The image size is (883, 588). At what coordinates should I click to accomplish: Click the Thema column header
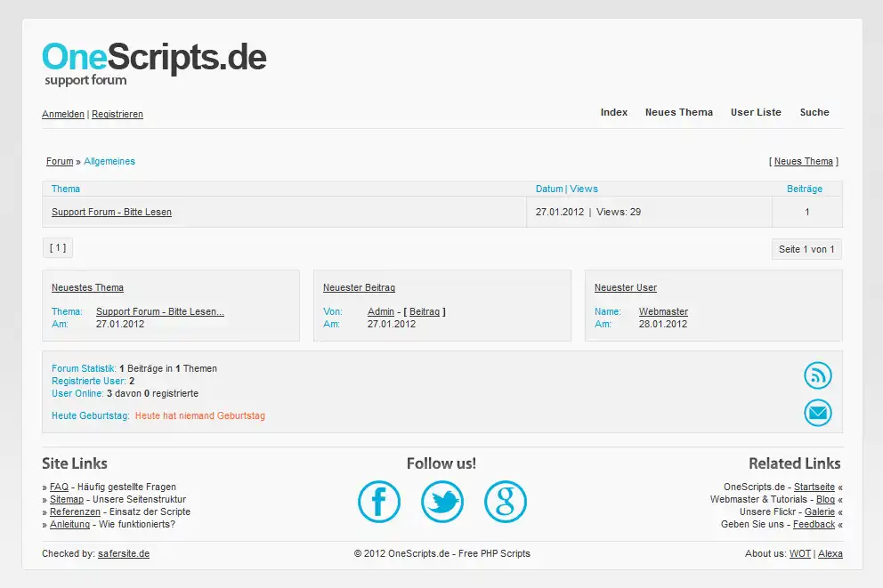[66, 189]
